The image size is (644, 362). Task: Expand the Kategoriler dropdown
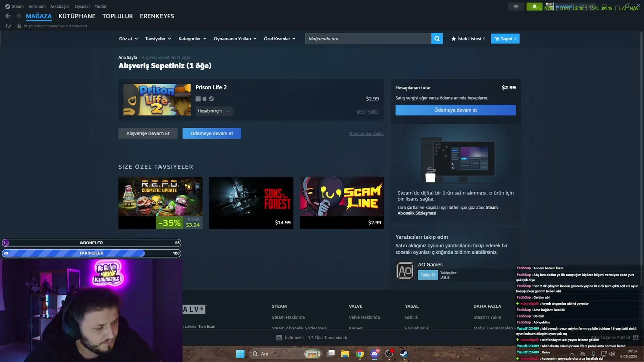[192, 39]
